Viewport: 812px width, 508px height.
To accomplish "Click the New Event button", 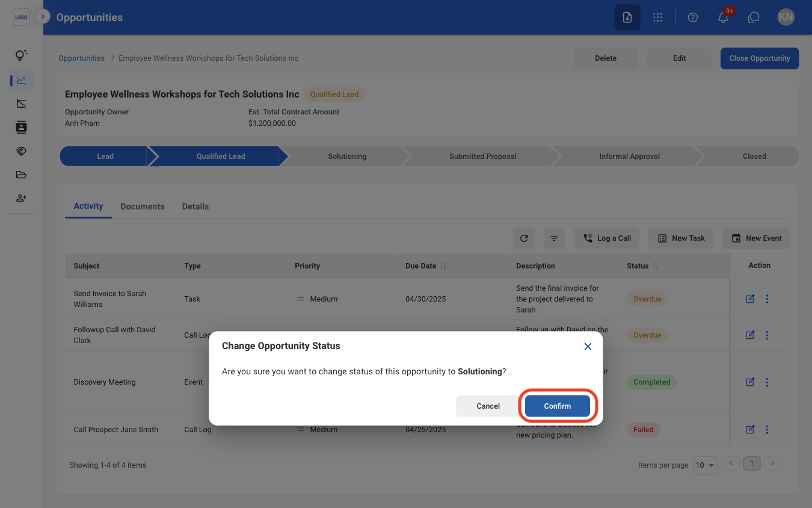I will [756, 238].
